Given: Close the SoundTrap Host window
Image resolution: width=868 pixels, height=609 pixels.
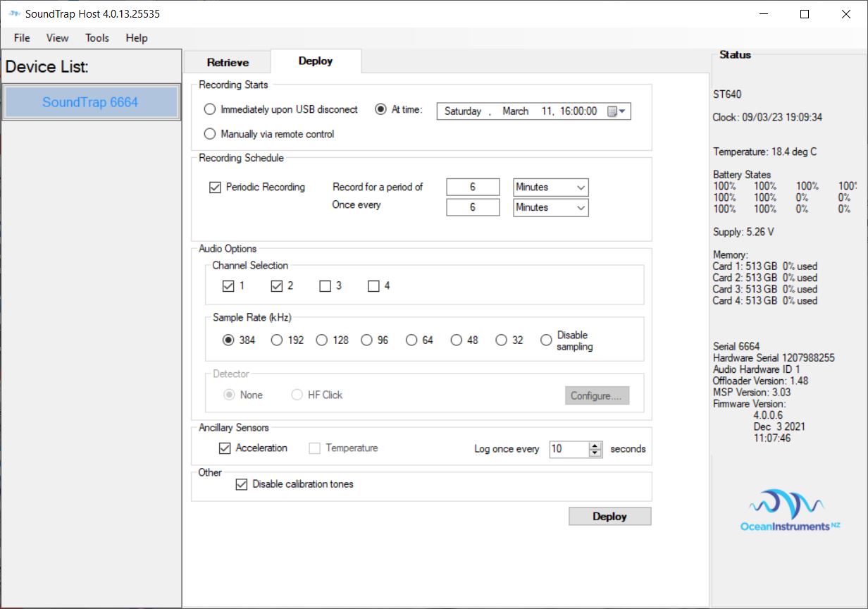Looking at the screenshot, I should click(x=845, y=14).
